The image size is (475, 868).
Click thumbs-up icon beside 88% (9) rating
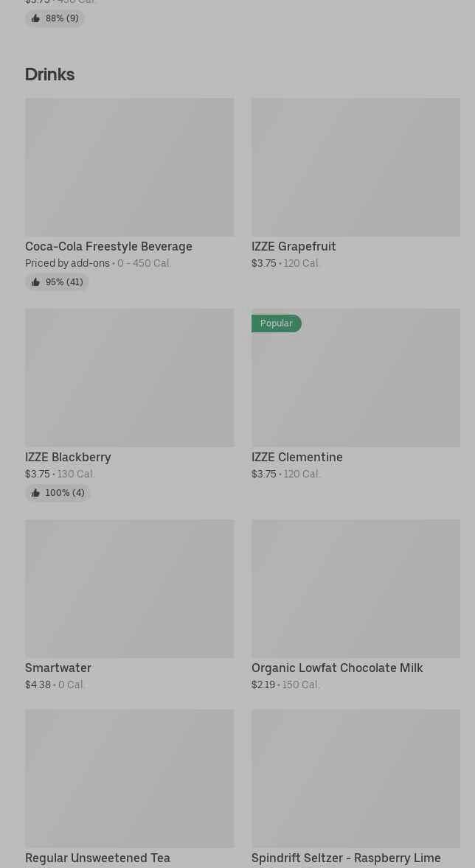(35, 18)
